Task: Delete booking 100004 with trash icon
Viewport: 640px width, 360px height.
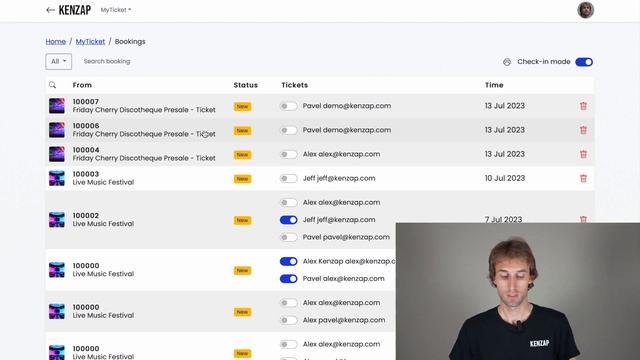Action: (583, 154)
